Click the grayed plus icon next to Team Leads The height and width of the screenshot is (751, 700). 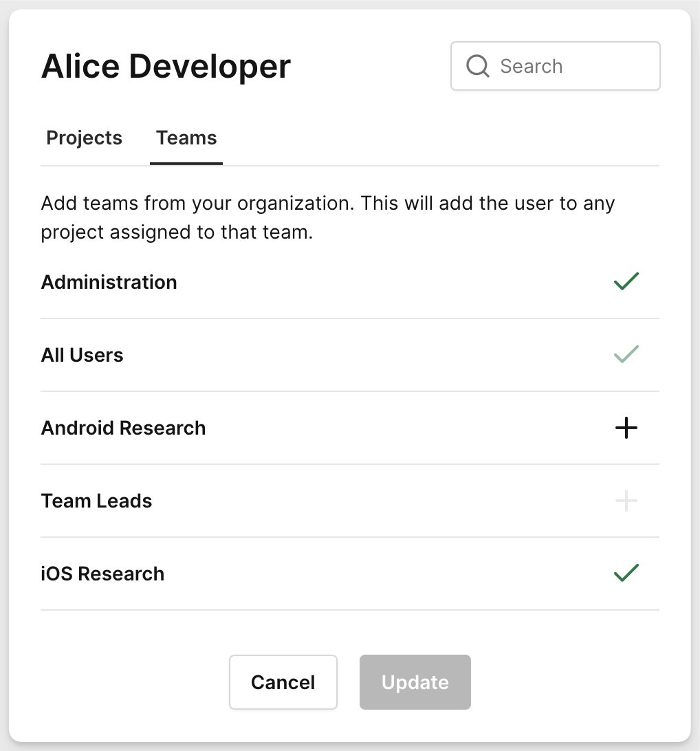(626, 501)
